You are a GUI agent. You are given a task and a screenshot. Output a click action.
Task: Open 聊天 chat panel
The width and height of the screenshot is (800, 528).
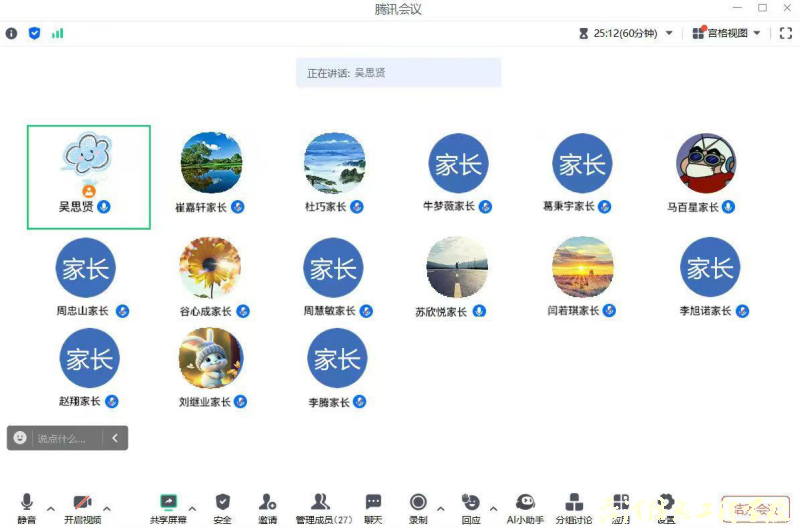coord(373,508)
